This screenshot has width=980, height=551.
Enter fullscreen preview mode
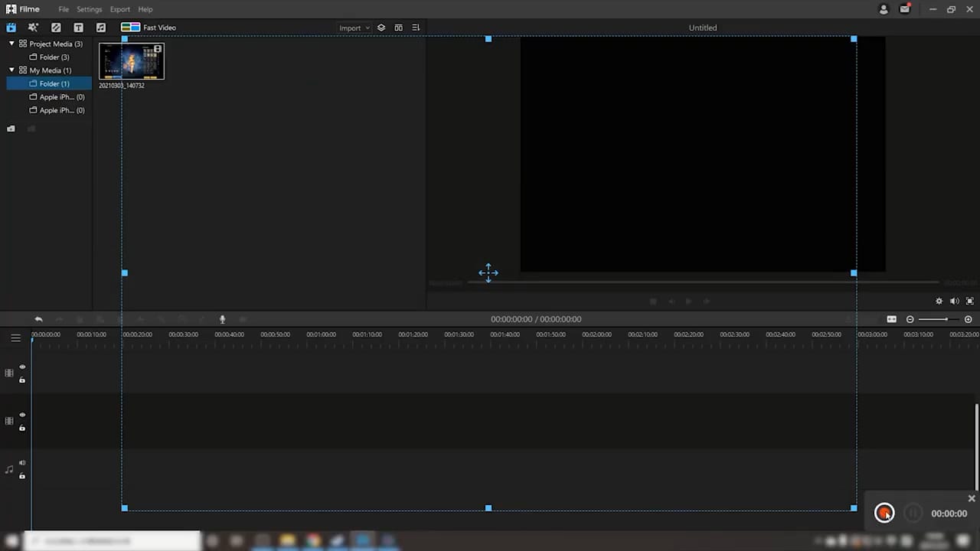click(970, 302)
